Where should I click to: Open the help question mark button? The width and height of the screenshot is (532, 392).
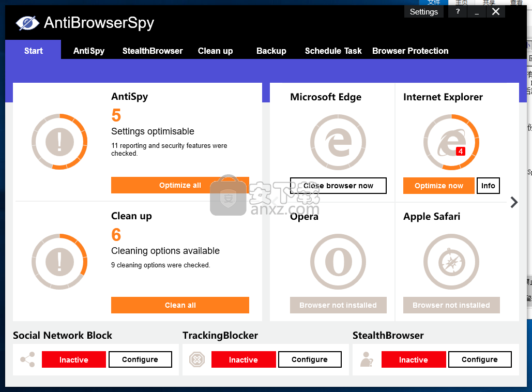(x=458, y=11)
